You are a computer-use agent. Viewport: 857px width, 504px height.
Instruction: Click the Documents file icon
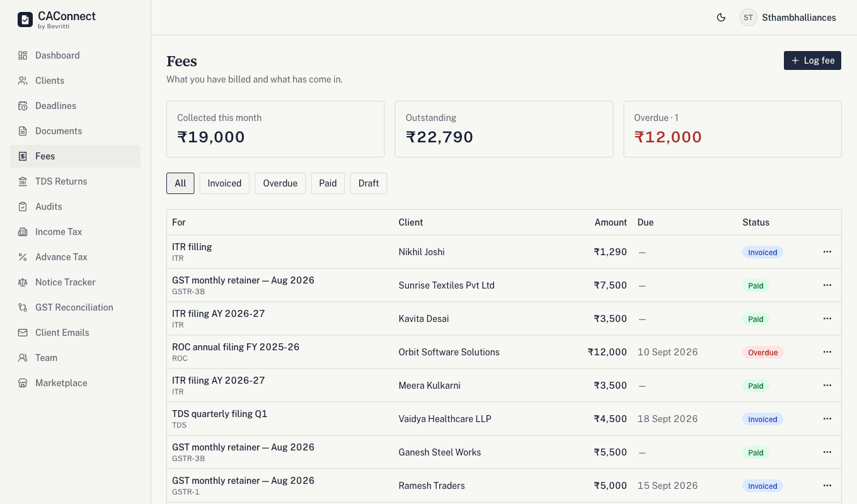tap(23, 131)
